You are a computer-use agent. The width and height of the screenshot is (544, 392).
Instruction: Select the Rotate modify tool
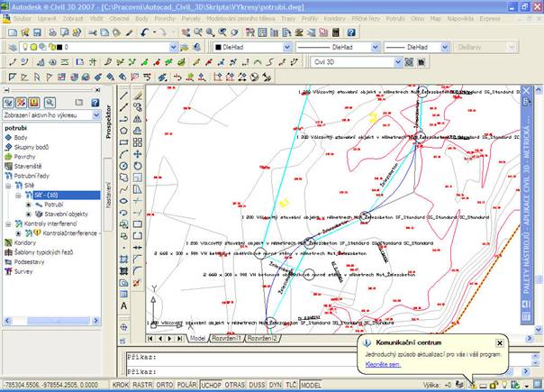(x=138, y=166)
